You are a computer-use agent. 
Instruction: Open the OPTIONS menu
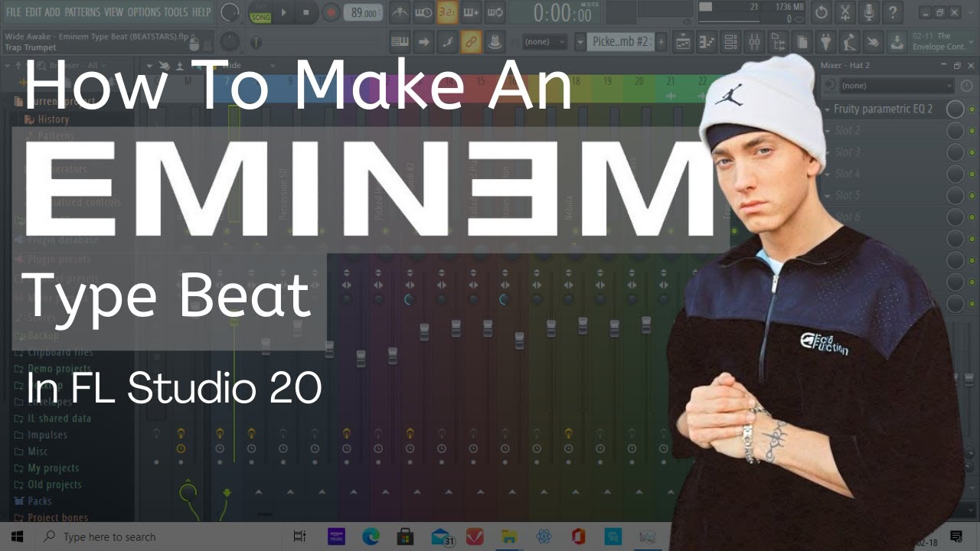click(x=144, y=11)
